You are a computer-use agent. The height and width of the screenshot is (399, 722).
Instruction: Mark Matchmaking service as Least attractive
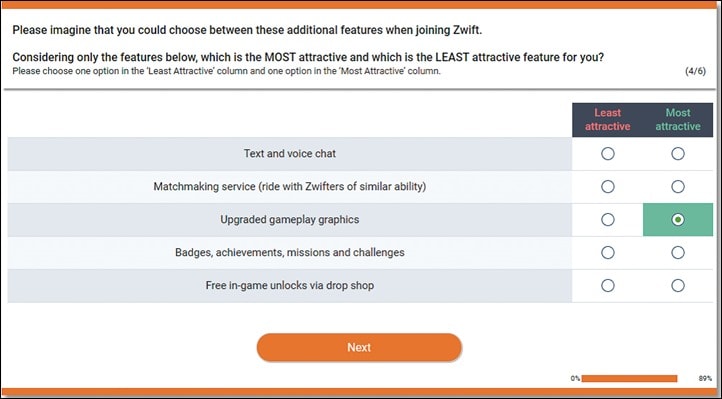(607, 186)
